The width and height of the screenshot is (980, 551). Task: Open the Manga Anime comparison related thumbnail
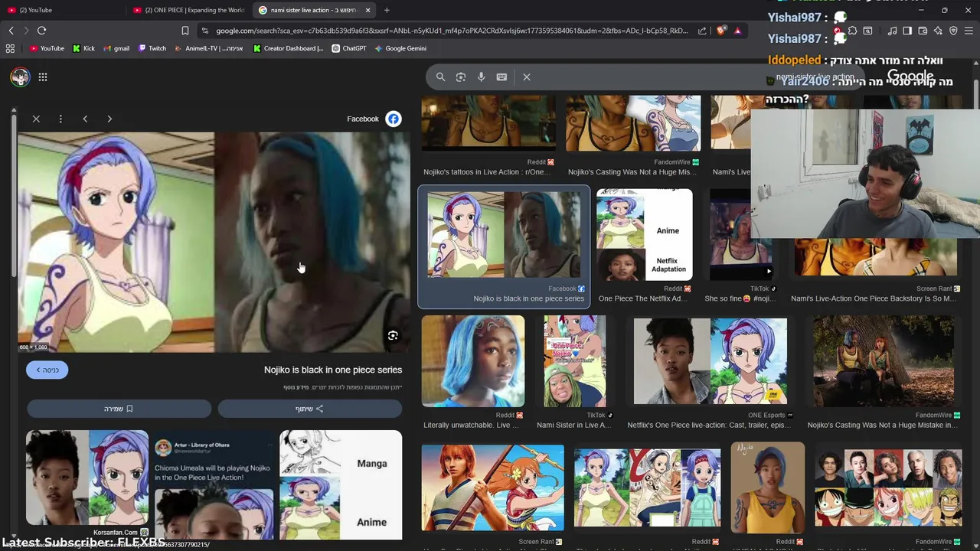pos(341,484)
